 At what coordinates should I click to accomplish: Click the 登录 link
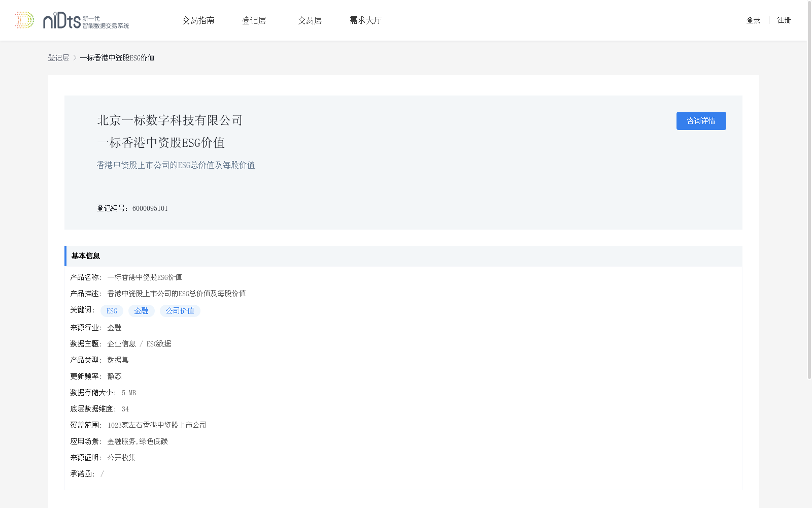coord(753,20)
